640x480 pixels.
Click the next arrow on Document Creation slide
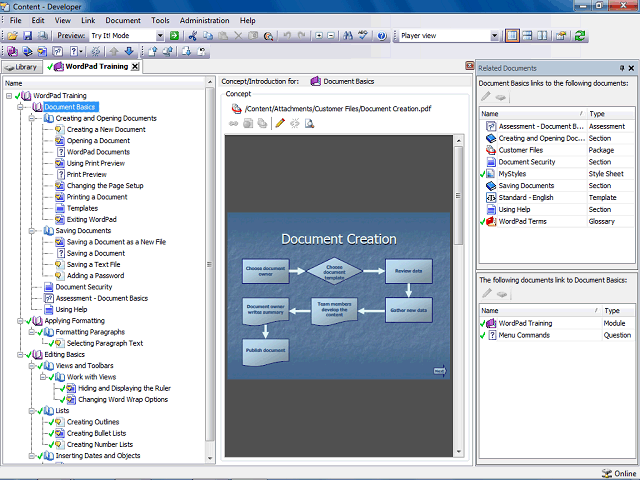click(x=439, y=372)
